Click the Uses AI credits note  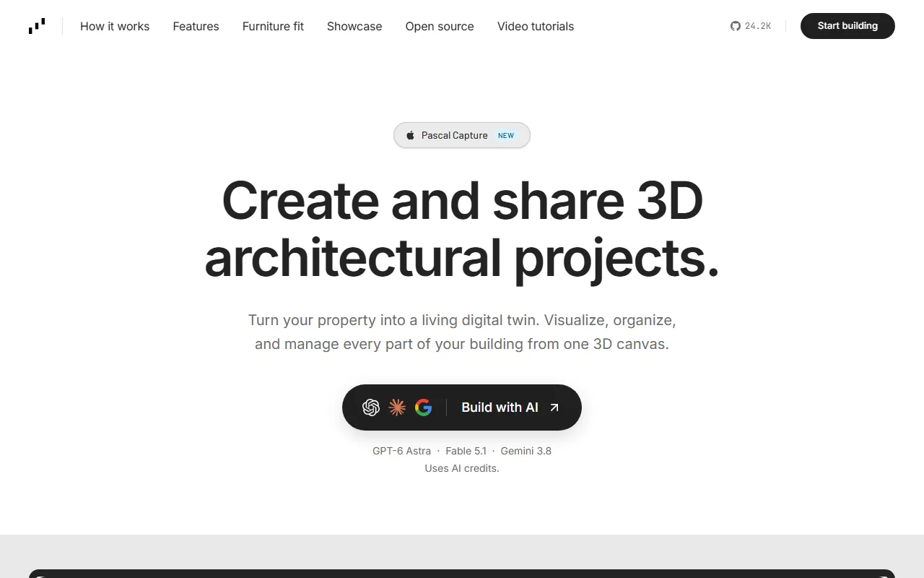[x=462, y=468]
